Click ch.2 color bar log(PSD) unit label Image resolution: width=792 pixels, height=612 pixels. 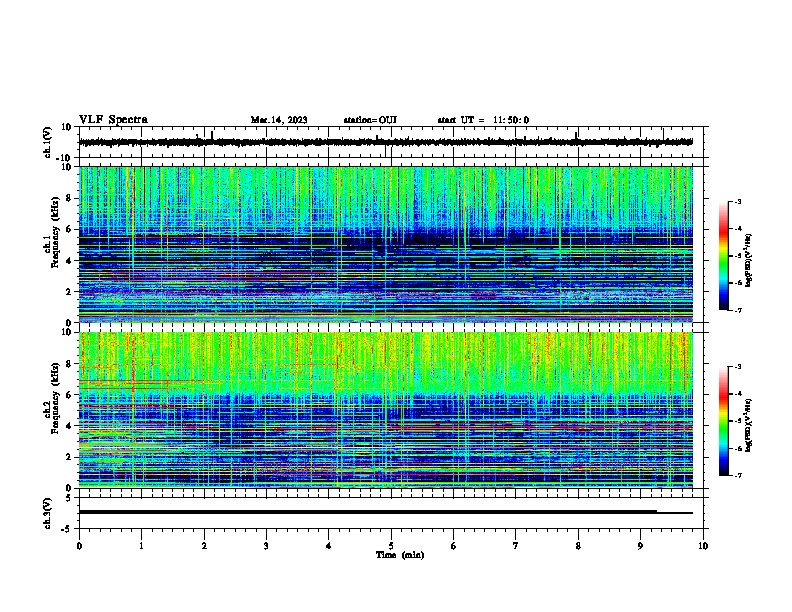(749, 426)
